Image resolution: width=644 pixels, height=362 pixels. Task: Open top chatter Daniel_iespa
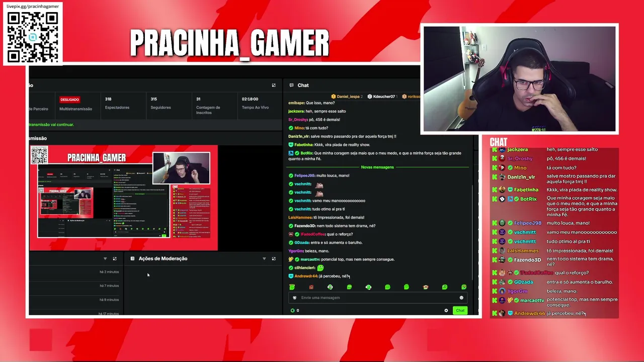click(348, 97)
